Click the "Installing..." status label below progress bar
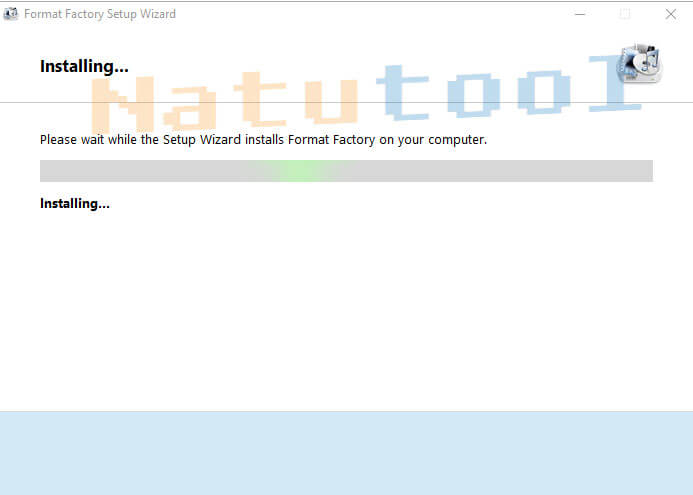The height and width of the screenshot is (495, 693). point(74,203)
